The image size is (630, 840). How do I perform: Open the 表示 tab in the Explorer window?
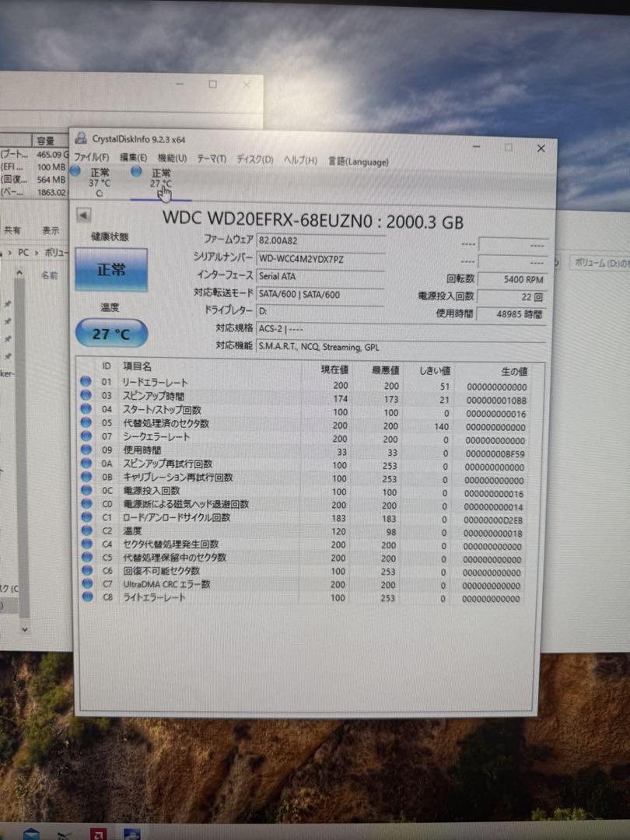[x=51, y=231]
